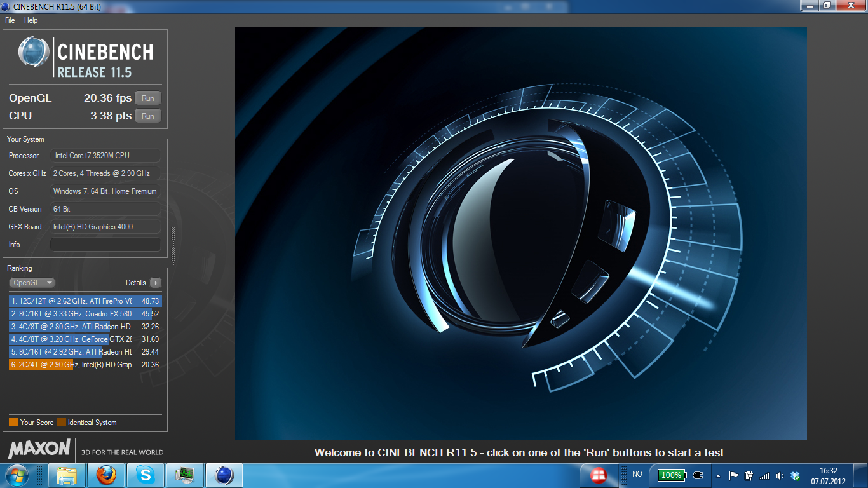
Task: Click the NO language indicator
Action: (x=637, y=474)
